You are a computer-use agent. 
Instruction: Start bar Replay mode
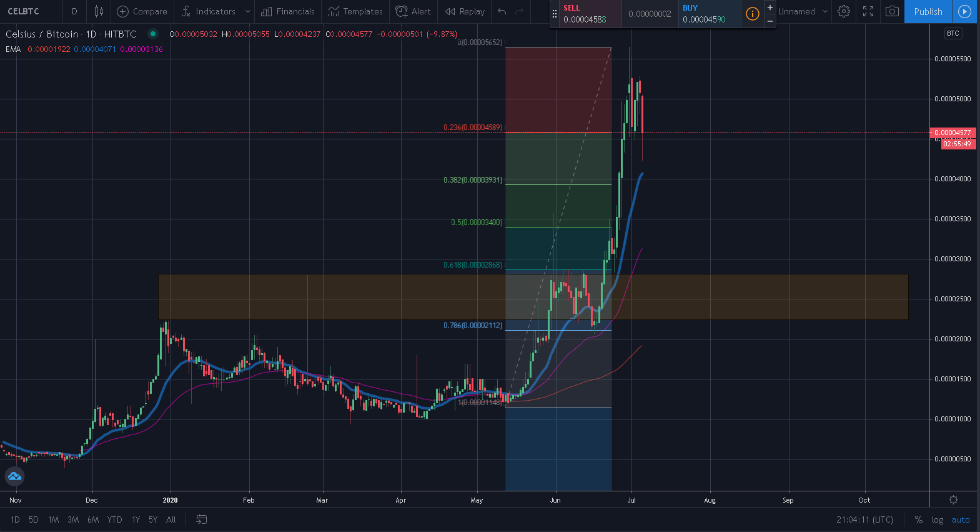(465, 11)
